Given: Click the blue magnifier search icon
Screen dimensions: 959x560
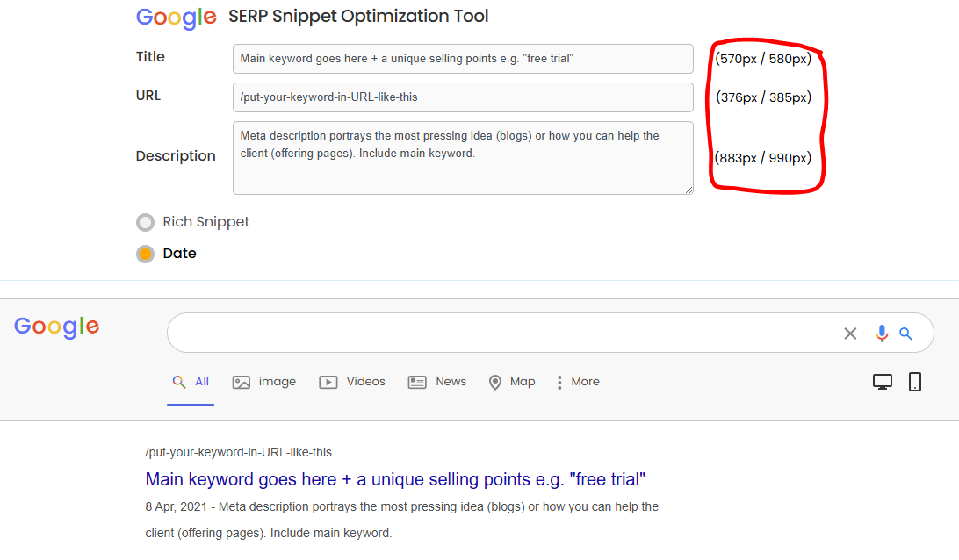Looking at the screenshot, I should [x=905, y=334].
